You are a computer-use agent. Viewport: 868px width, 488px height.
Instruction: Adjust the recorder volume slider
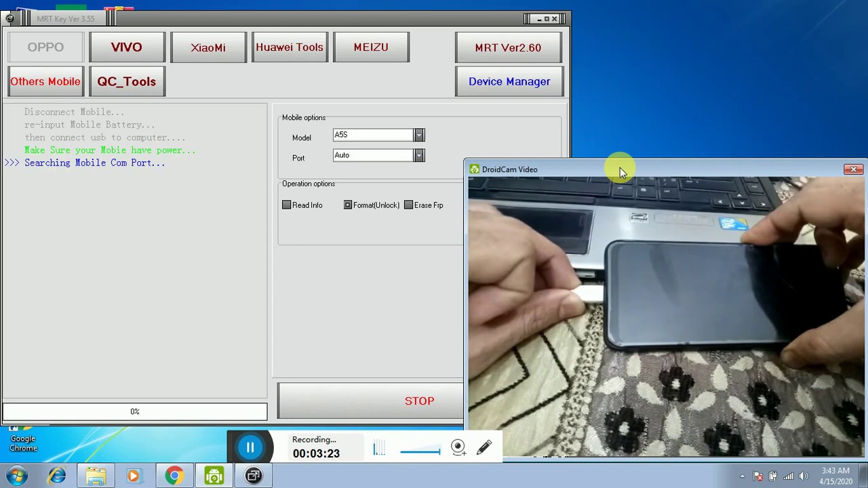coord(420,451)
